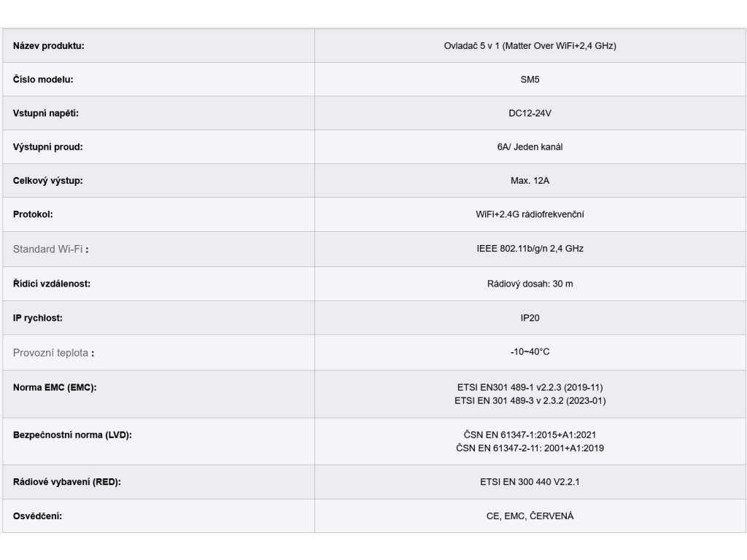Viewport: 747px width, 560px height.
Task: Select the "6A/ Jeden kanál" value
Action: click(x=530, y=147)
